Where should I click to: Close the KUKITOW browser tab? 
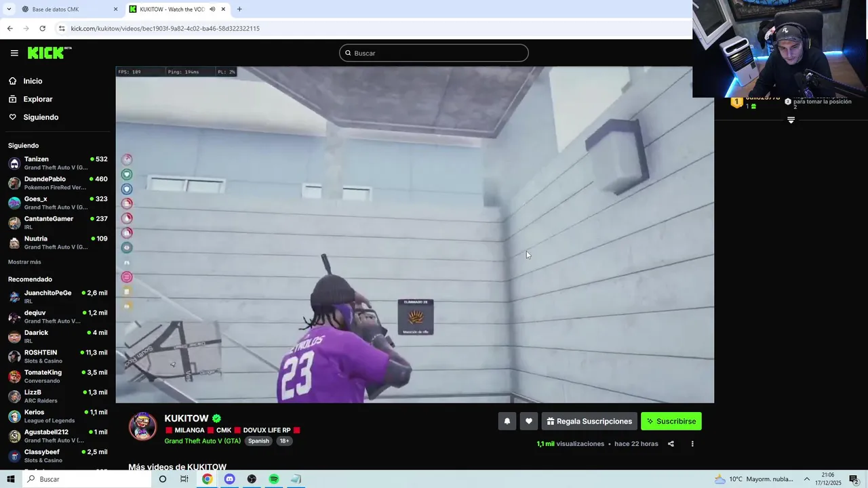223,9
